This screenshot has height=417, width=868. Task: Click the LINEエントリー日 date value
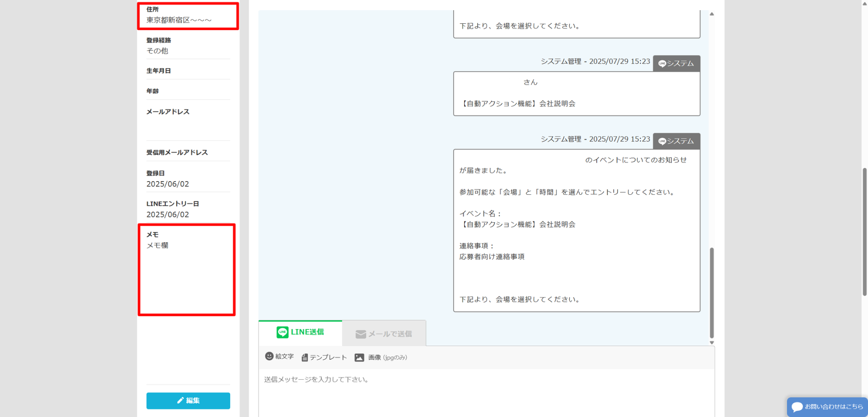coord(168,215)
